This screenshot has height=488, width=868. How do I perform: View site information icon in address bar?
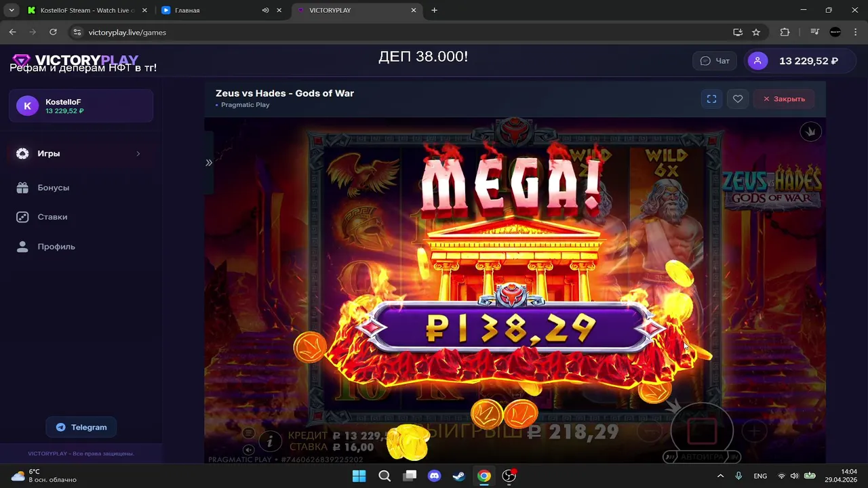(x=77, y=32)
